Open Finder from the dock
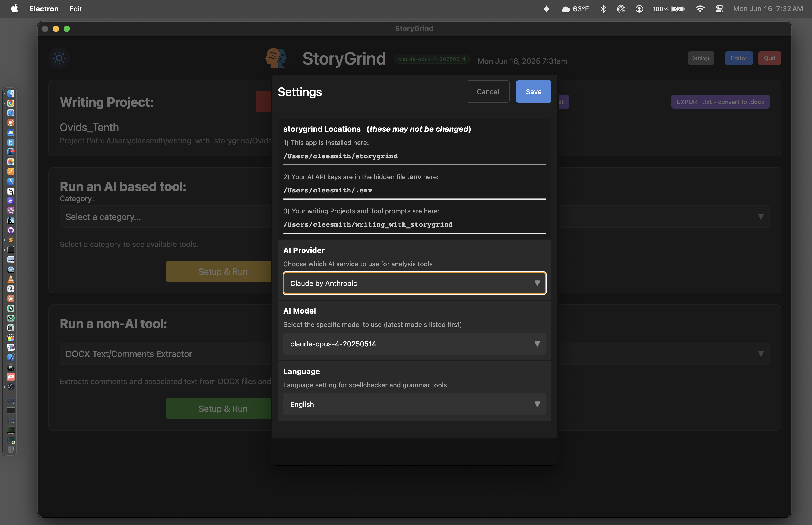 tap(11, 93)
